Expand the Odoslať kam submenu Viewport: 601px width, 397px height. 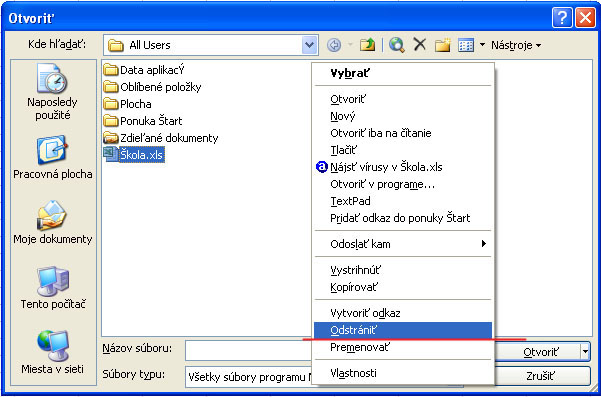click(402, 244)
